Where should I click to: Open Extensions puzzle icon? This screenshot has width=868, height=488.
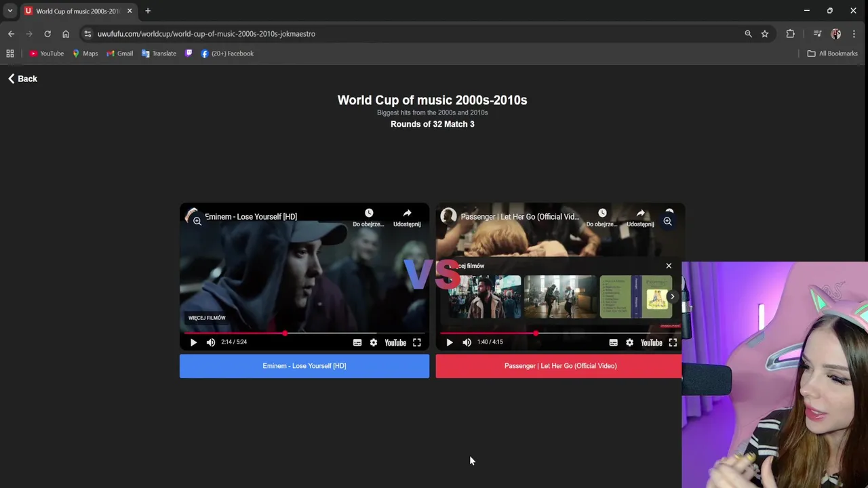tap(790, 34)
